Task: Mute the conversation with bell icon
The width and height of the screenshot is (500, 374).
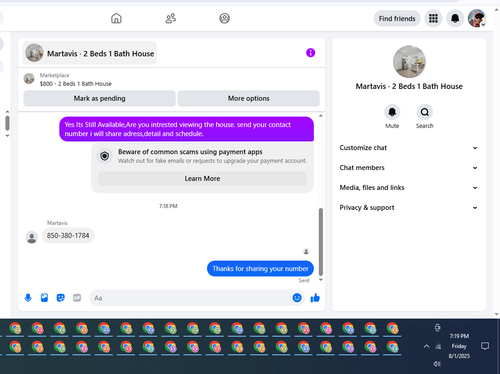Action: pyautogui.click(x=392, y=112)
